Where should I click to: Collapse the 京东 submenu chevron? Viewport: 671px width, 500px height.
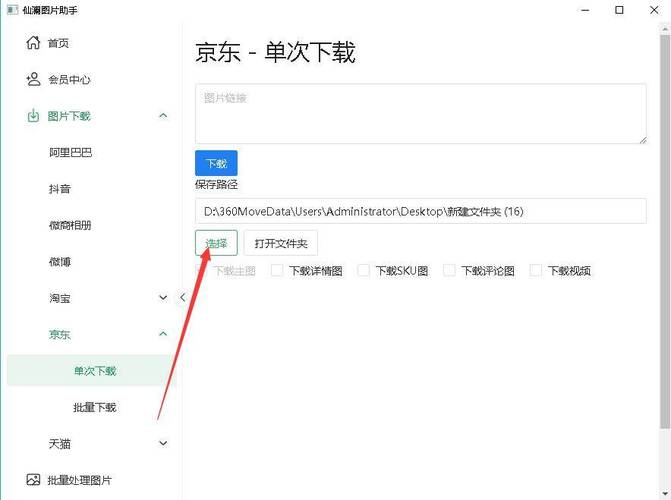tap(163, 334)
